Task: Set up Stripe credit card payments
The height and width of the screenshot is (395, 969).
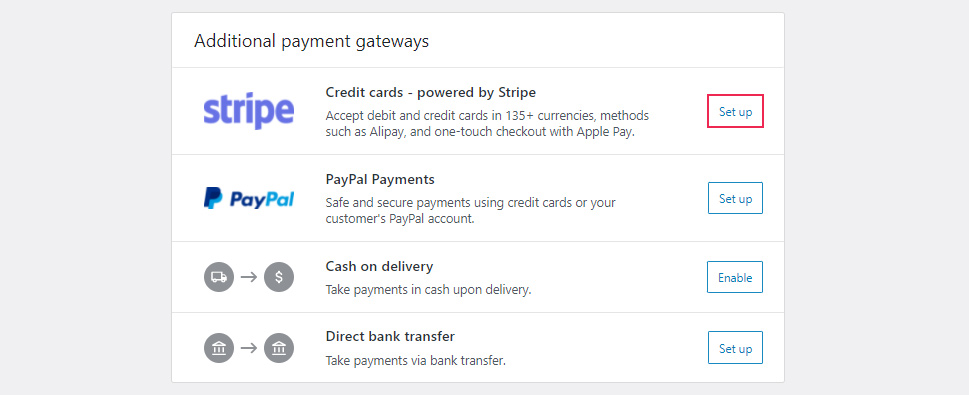Action: (735, 111)
